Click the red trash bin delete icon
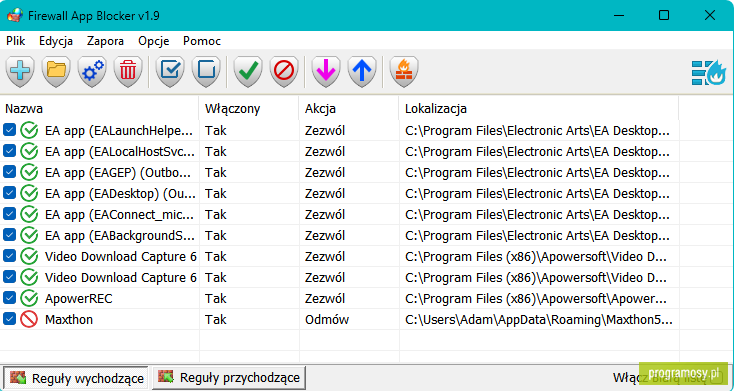 point(128,71)
